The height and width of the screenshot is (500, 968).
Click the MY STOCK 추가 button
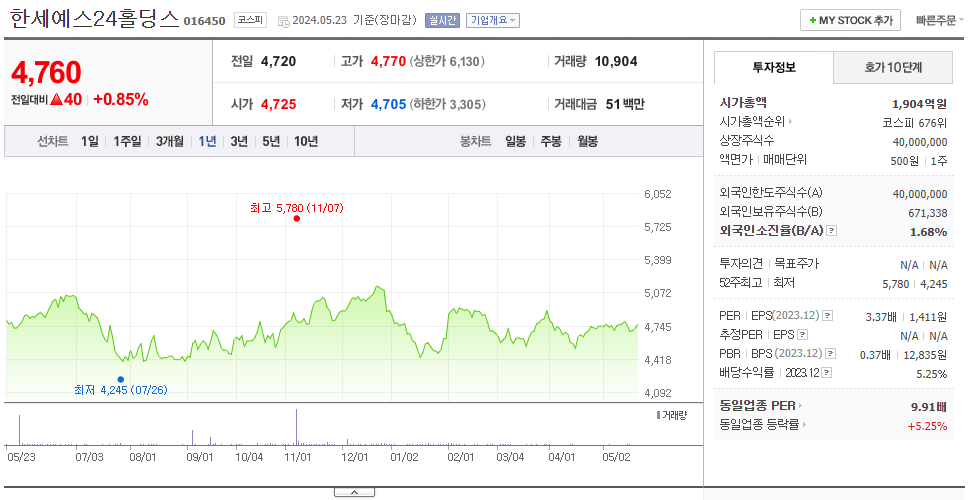(x=850, y=20)
